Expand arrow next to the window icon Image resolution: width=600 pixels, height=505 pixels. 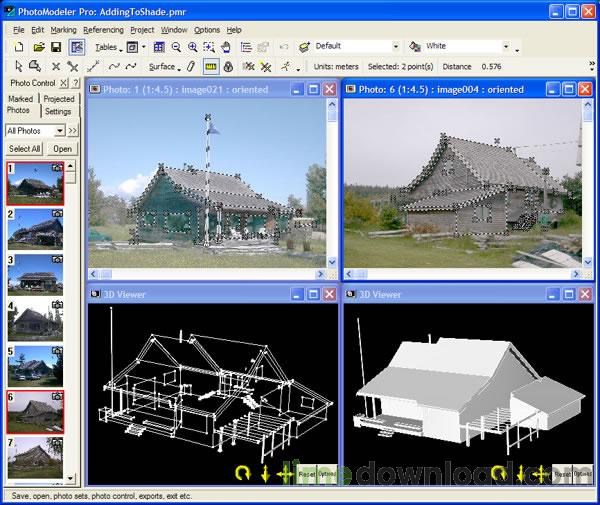[x=144, y=47]
